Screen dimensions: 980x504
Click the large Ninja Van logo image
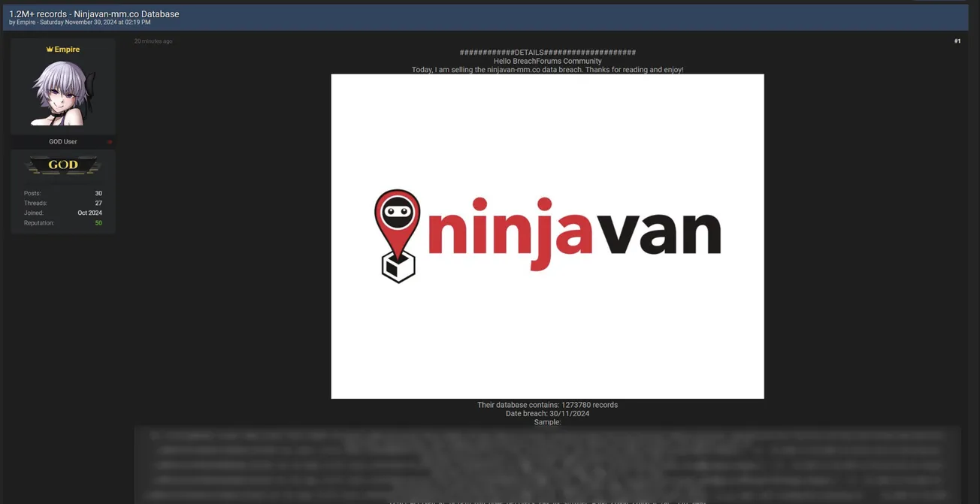pyautogui.click(x=547, y=235)
